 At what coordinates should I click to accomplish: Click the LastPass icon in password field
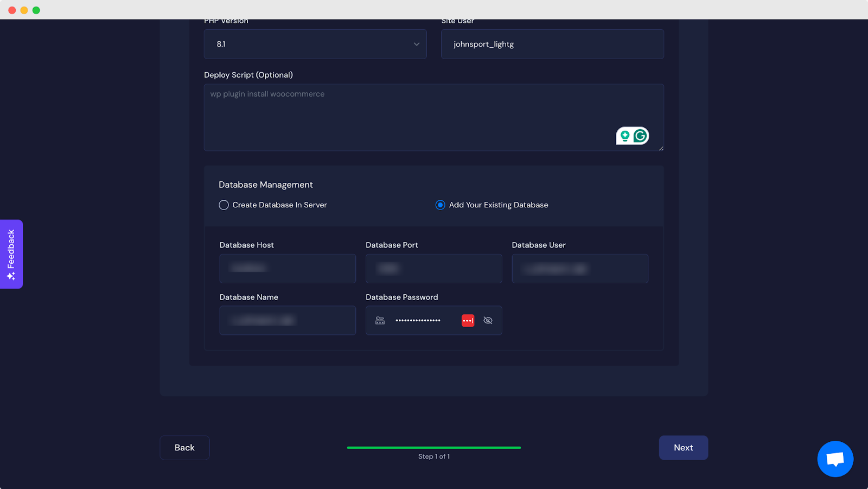tap(468, 320)
